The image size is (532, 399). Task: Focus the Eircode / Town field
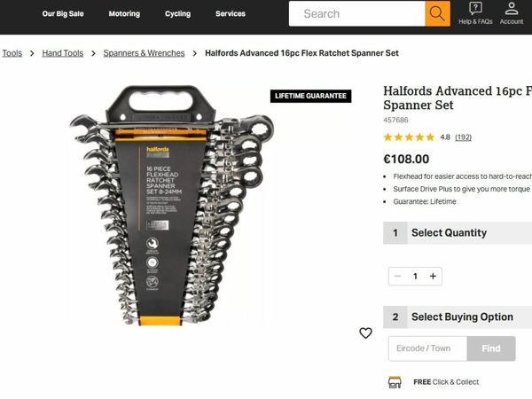point(428,348)
